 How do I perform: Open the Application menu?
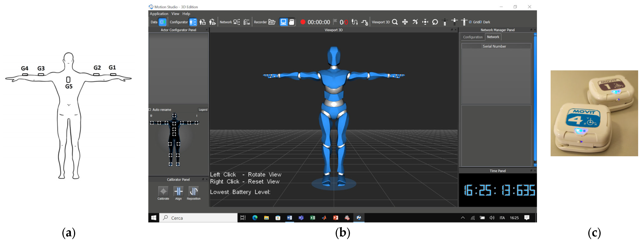(x=159, y=14)
